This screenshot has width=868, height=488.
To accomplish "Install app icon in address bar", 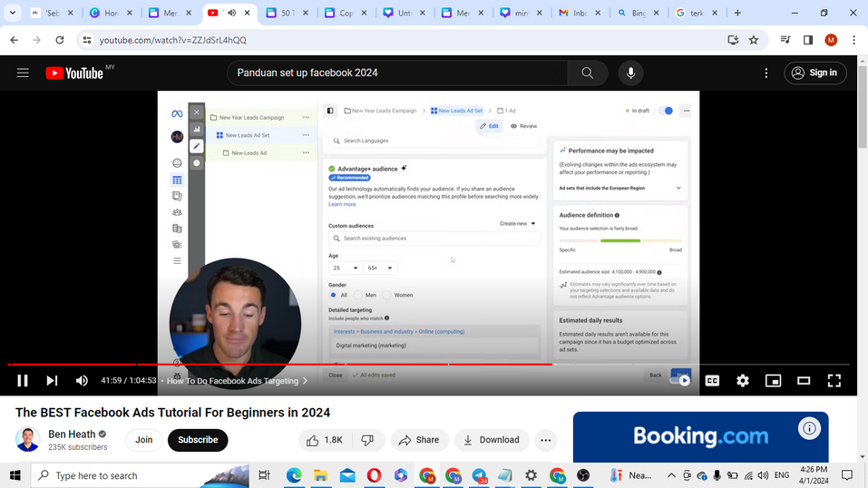I will point(733,40).
